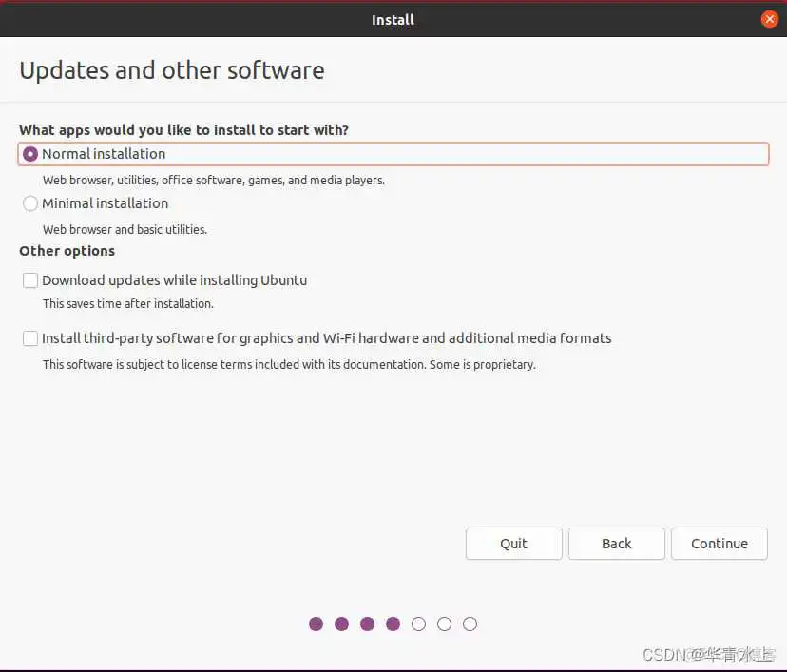Click the fourth filled progress dot

pyautogui.click(x=393, y=624)
